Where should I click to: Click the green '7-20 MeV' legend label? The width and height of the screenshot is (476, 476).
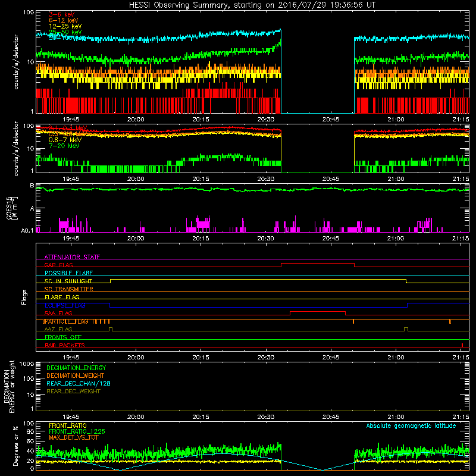pos(64,146)
